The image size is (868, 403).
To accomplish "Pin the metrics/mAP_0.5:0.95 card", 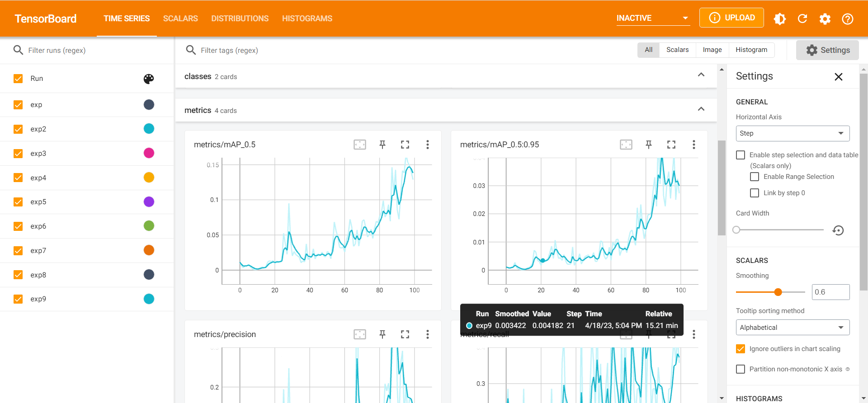I will (x=649, y=145).
